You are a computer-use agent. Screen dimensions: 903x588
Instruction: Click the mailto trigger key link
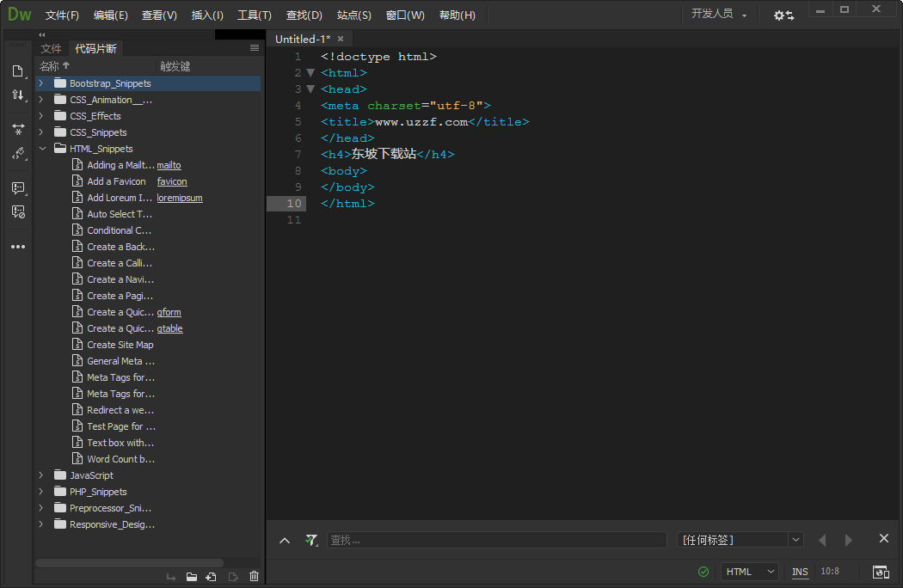pos(169,165)
